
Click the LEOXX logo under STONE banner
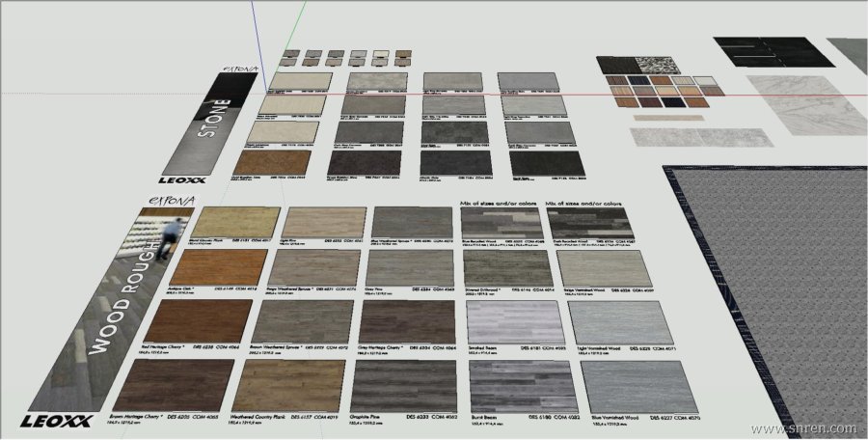182,180
